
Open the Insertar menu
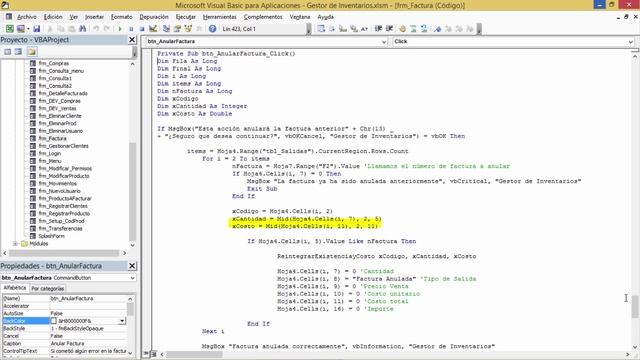pyautogui.click(x=94, y=17)
